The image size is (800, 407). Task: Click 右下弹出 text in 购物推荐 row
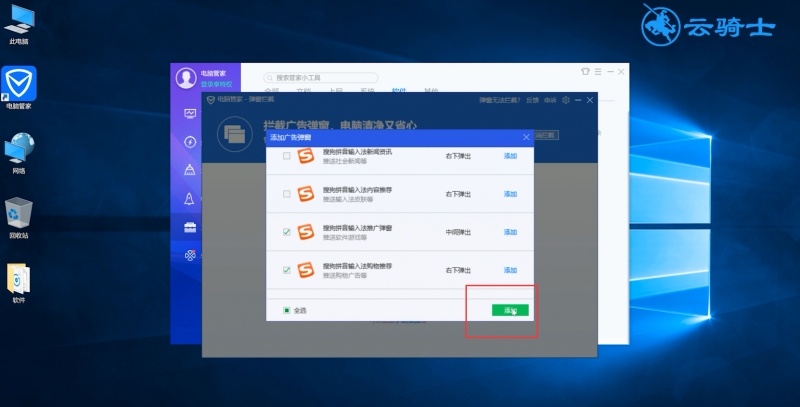point(458,270)
